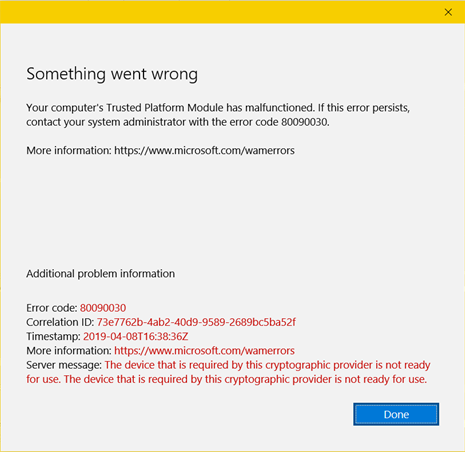The height and width of the screenshot is (452, 465).
Task: Click the Done button
Action: [396, 414]
